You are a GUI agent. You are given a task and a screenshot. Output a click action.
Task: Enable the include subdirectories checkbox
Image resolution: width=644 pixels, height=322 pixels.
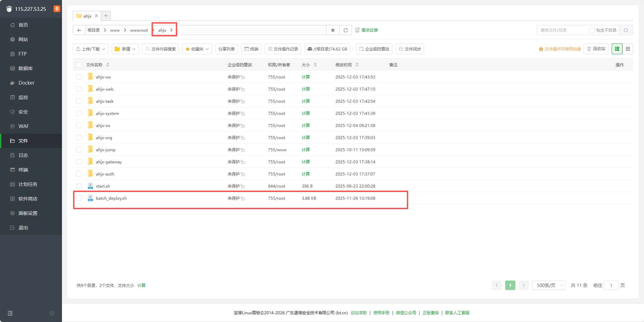tap(592, 30)
